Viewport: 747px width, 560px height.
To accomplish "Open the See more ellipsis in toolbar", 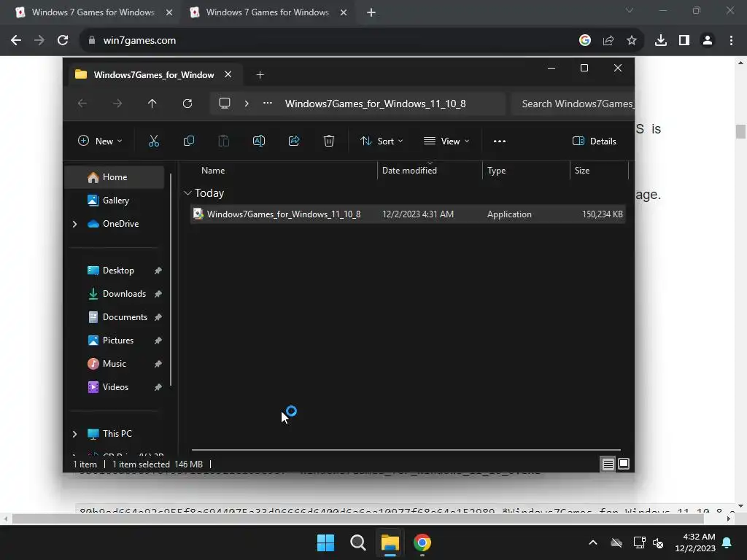I will (499, 141).
